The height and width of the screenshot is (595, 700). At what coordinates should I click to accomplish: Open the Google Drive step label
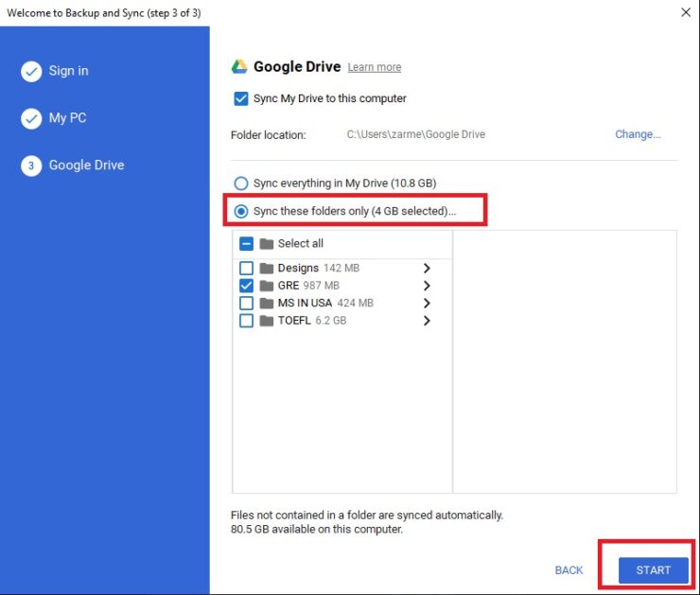(x=87, y=166)
